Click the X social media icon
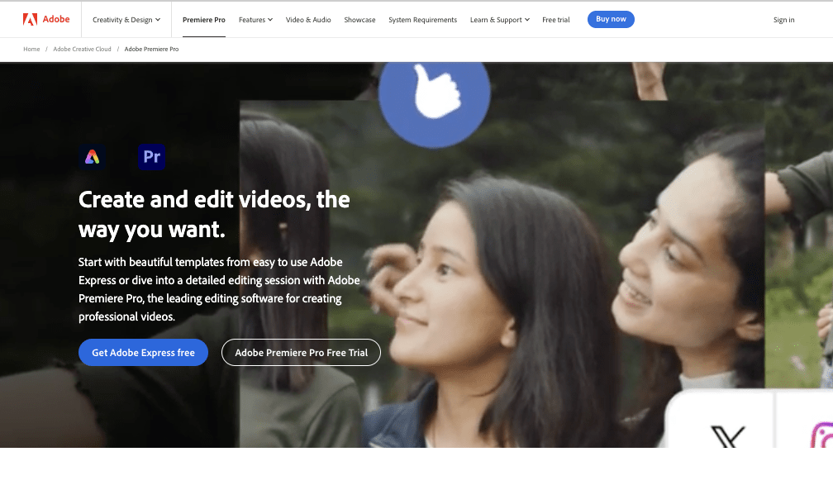833x504 pixels. coord(727,435)
